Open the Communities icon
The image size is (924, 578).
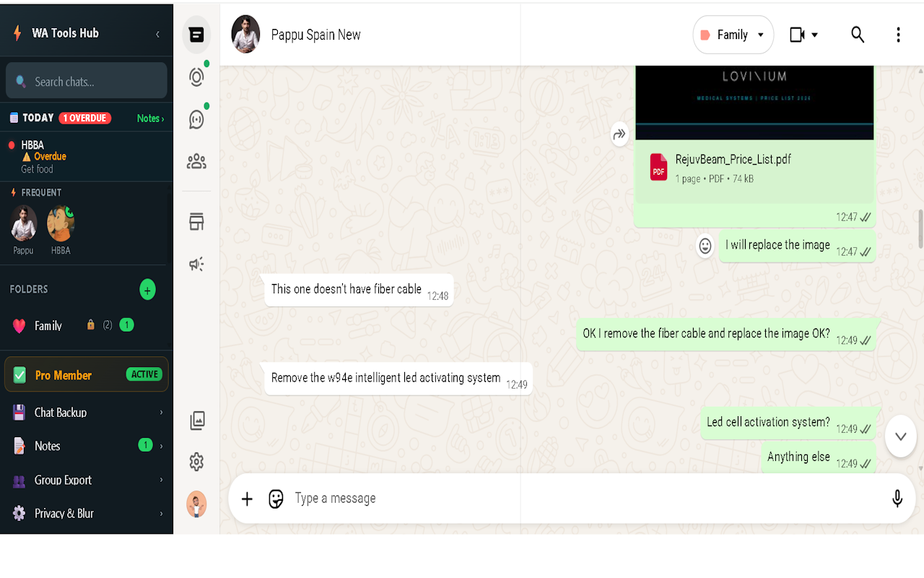(x=196, y=162)
